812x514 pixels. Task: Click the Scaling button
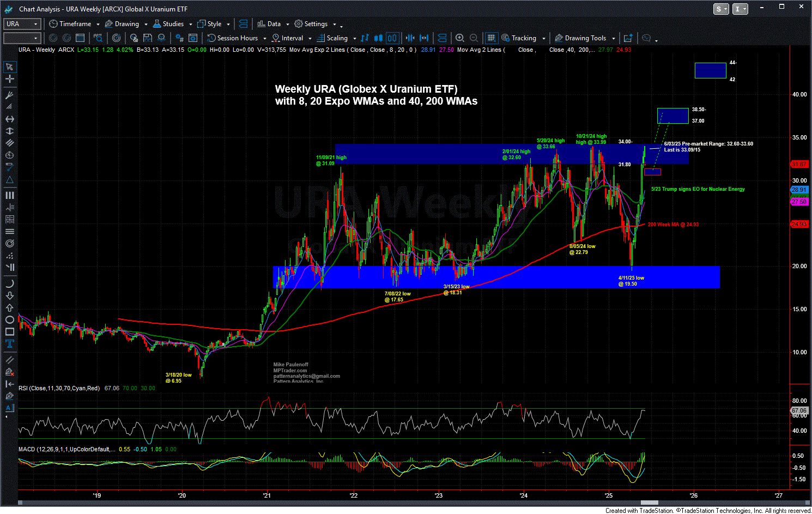pyautogui.click(x=332, y=38)
